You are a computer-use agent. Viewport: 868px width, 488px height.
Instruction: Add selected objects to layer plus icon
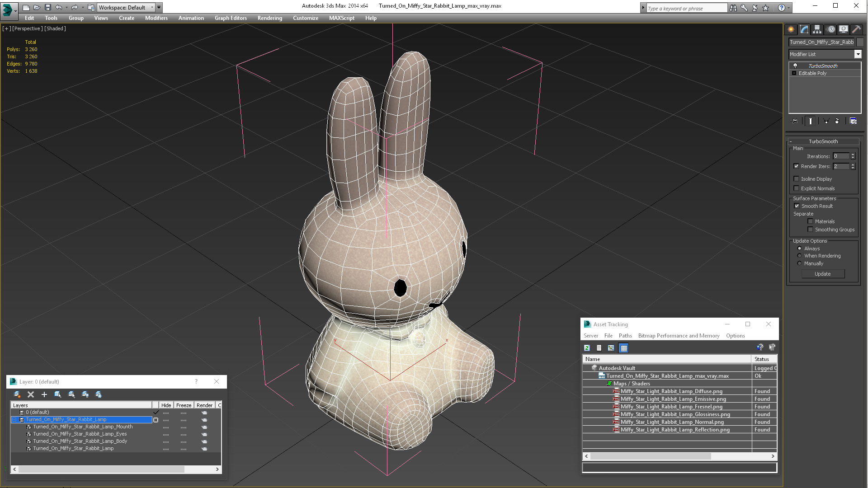coord(44,394)
